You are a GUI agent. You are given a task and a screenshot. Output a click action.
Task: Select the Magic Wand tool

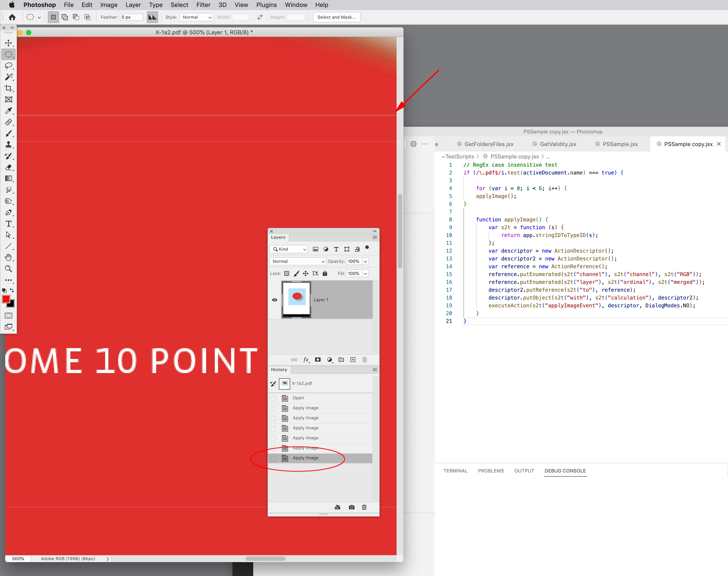click(x=8, y=77)
